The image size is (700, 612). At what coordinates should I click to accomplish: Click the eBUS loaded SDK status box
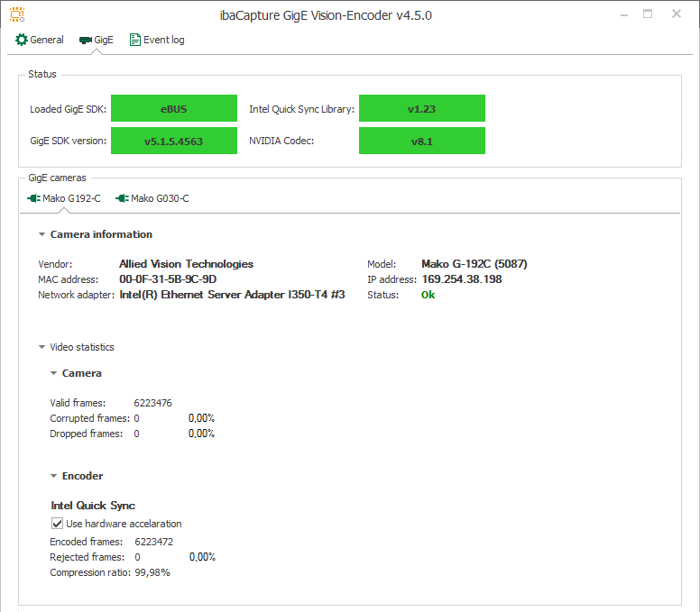tap(174, 108)
